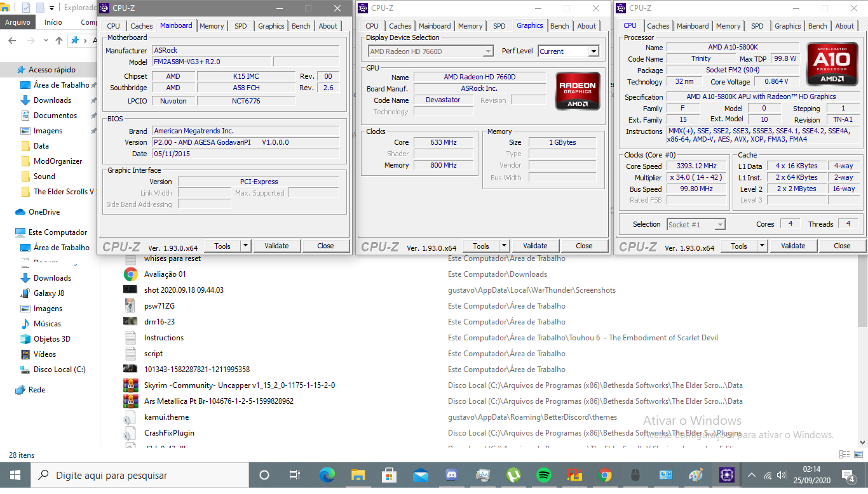Click Galaxy J8 device icon

click(x=25, y=293)
